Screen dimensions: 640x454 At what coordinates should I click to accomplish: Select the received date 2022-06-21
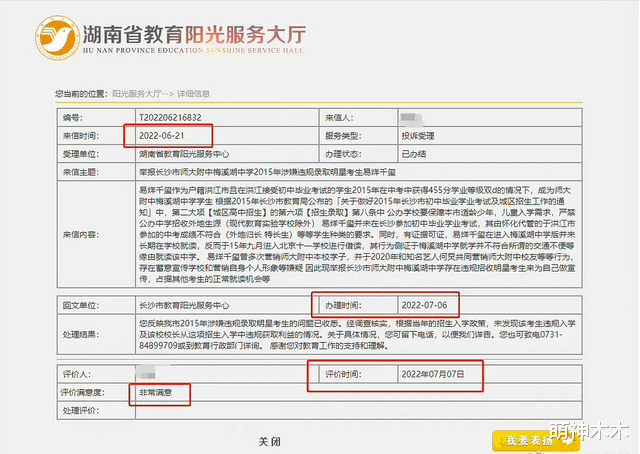point(162,136)
